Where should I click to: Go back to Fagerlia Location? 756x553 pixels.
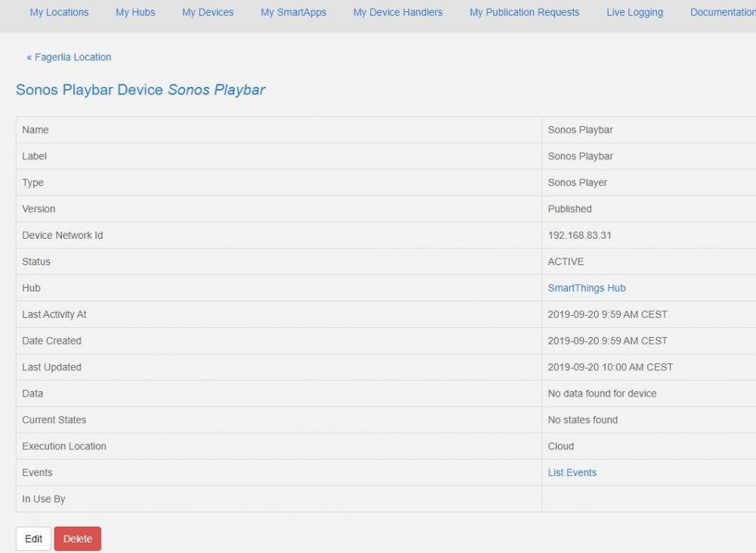tap(69, 57)
